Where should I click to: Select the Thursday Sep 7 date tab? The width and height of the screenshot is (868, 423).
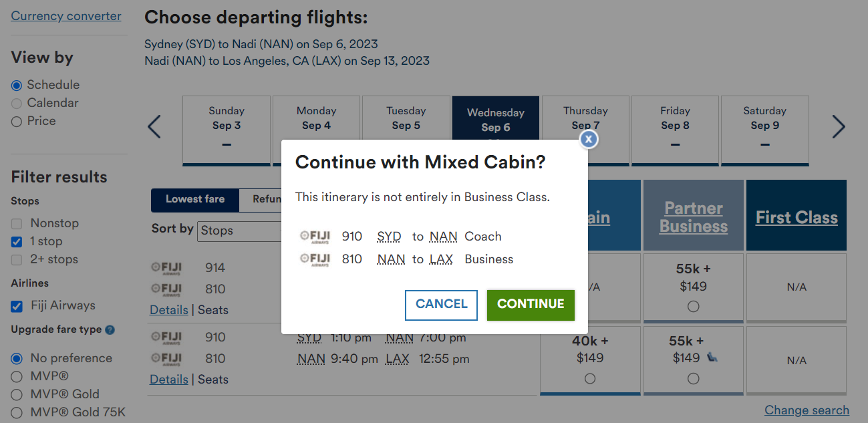pyautogui.click(x=585, y=118)
